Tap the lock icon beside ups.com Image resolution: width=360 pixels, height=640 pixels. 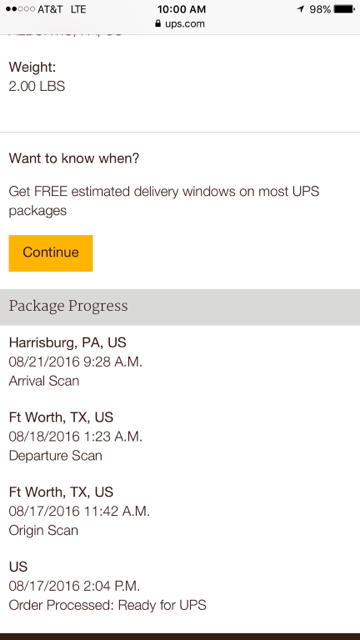(x=158, y=24)
